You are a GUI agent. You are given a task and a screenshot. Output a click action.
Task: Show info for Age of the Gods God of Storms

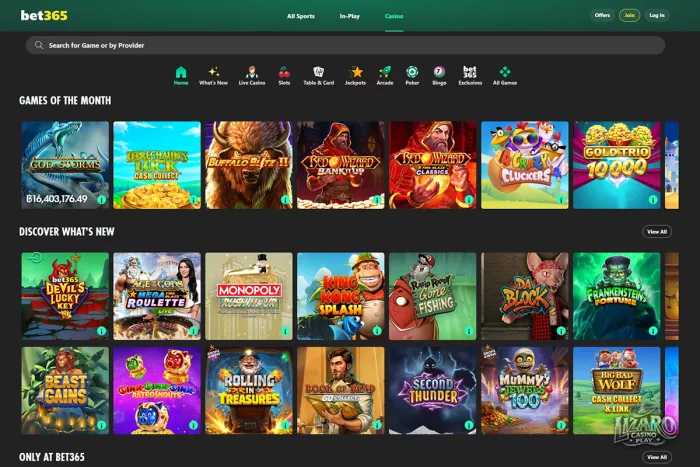pyautogui.click(x=102, y=200)
